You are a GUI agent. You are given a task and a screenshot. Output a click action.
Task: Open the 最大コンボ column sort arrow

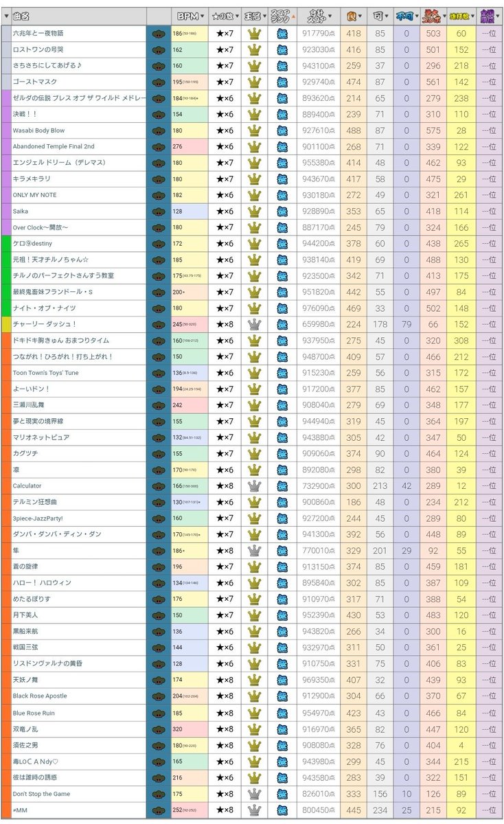click(x=443, y=16)
